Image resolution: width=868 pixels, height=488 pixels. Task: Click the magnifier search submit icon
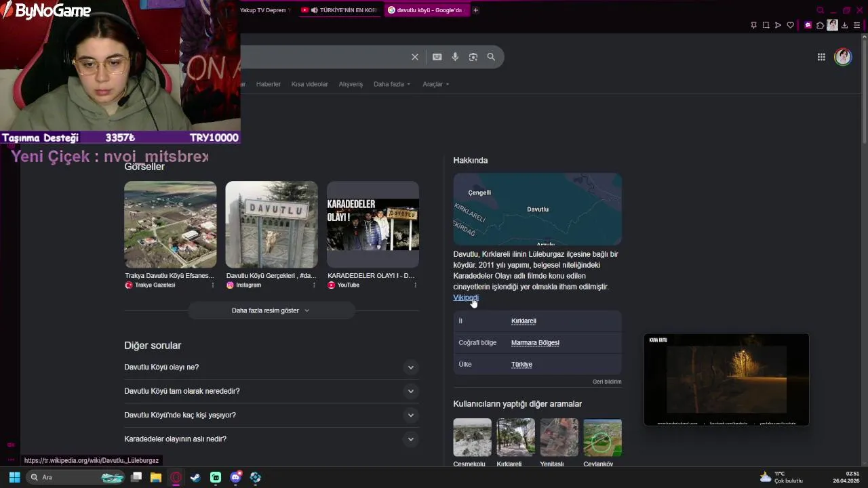click(491, 57)
